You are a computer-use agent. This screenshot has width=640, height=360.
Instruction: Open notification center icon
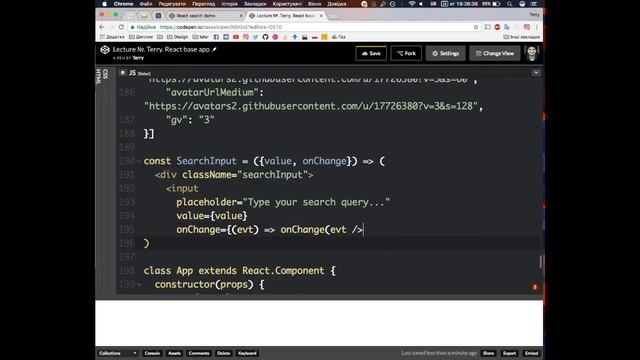click(533, 4)
